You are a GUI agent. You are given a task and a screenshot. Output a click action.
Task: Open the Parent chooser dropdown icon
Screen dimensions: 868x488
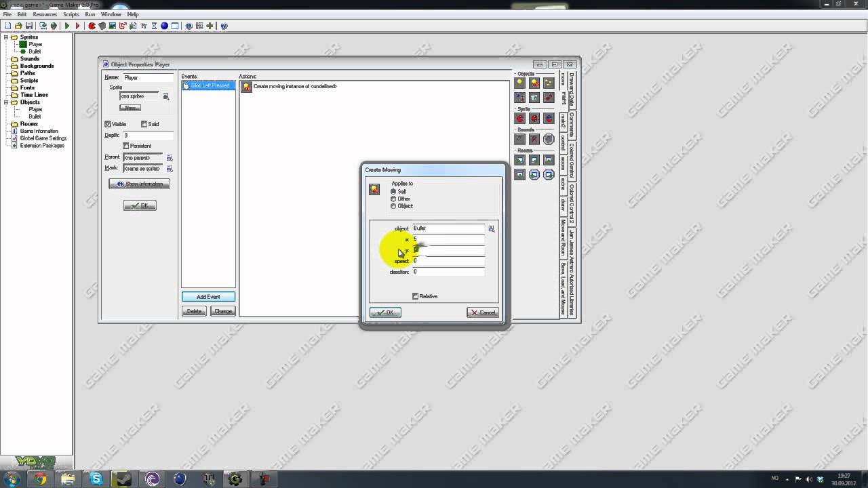click(170, 158)
